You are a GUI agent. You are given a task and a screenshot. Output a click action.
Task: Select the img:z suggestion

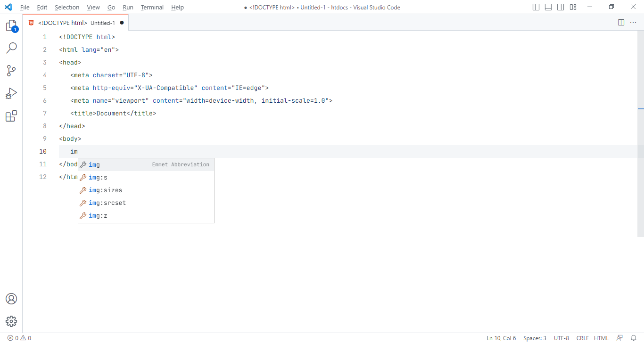click(146, 216)
